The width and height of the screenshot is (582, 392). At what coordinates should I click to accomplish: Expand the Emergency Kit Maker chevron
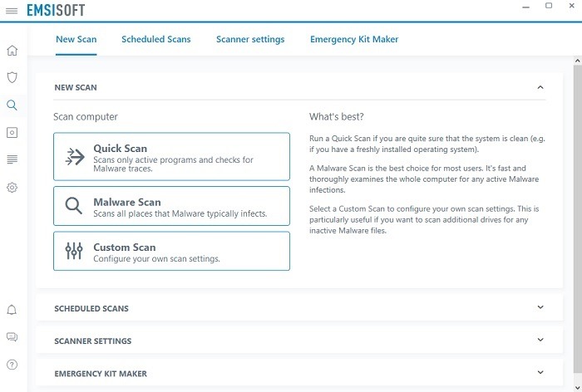[x=540, y=372]
